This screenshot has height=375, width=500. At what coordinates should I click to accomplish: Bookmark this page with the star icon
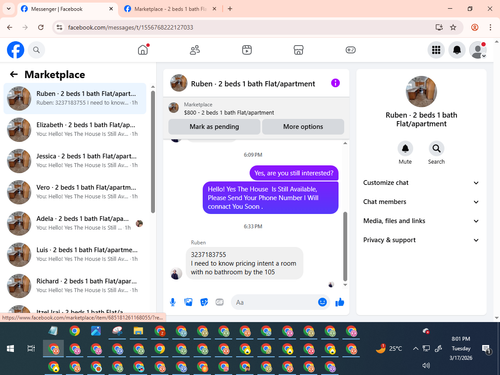pos(453,27)
